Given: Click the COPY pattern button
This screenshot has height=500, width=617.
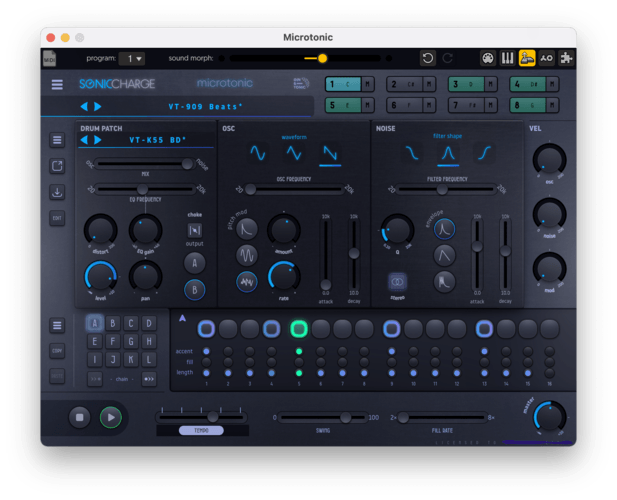Looking at the screenshot, I should tap(57, 351).
